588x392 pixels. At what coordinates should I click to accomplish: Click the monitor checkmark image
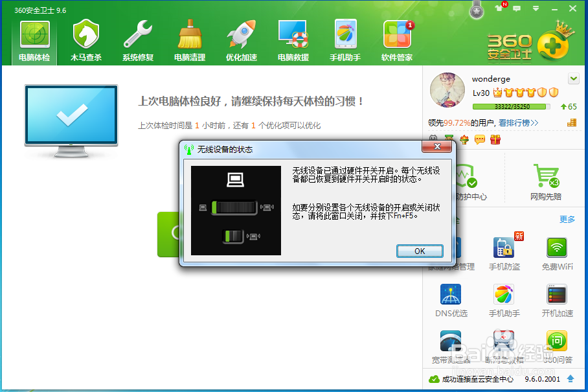(71, 121)
